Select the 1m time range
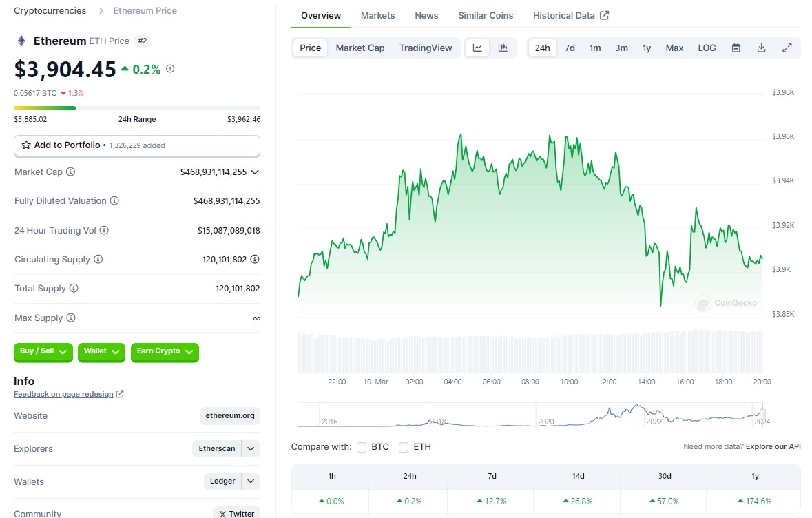Image resolution: width=812 pixels, height=518 pixels. (x=595, y=48)
